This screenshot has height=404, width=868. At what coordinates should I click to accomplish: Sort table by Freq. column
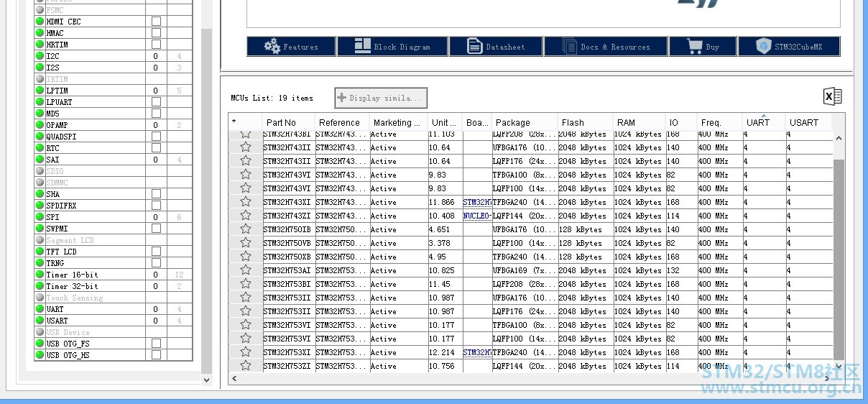719,122
